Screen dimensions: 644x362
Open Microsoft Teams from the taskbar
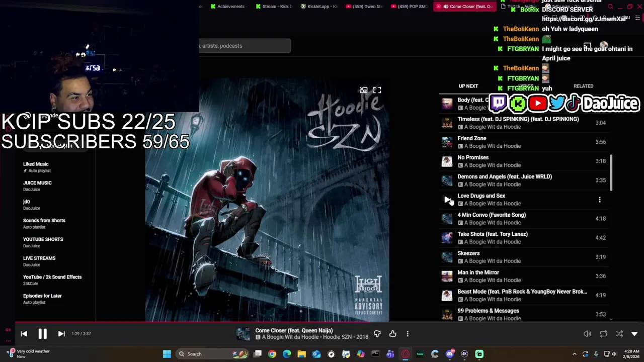tap(390, 354)
